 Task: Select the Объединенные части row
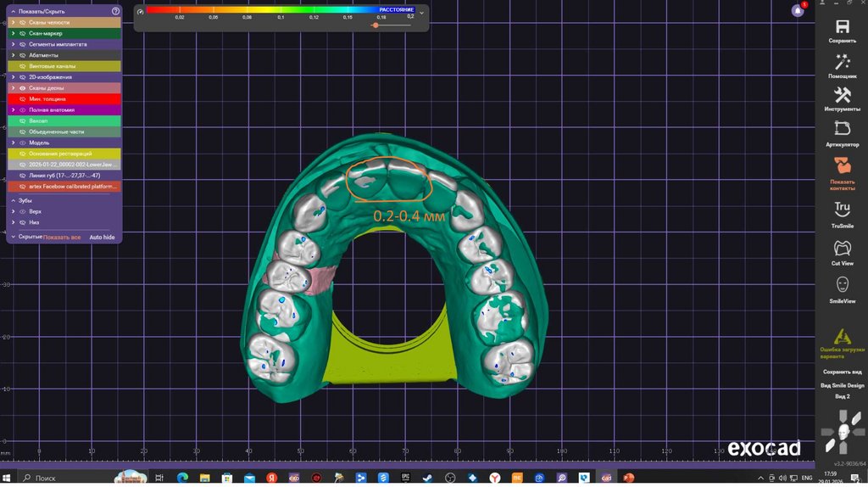[64, 132]
